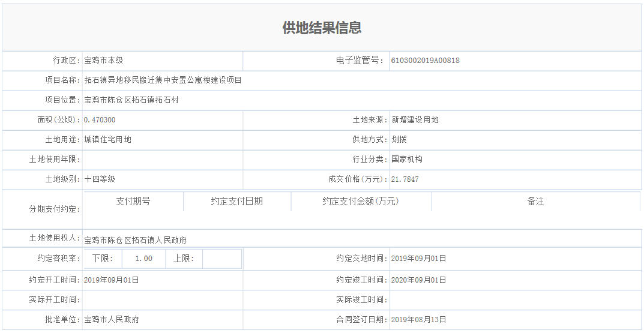Click the empty plot ratio 上限 field
Viewport: 644px width, 333px height.
coord(221,259)
